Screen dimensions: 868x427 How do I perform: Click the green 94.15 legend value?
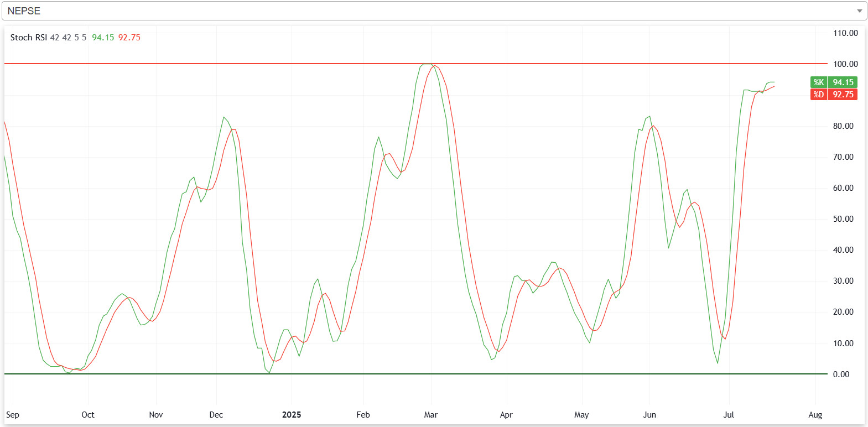click(x=103, y=38)
